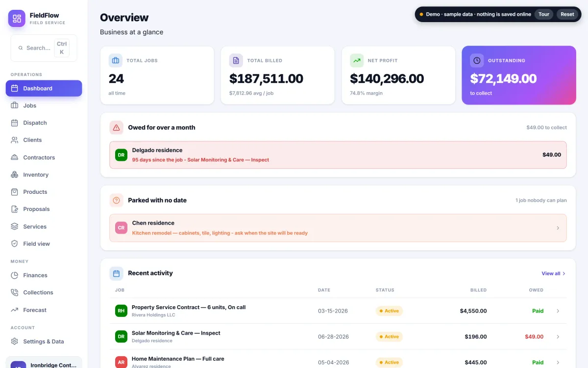This screenshot has height=368, width=588.
Task: Open the Contractors section
Action: tap(44, 158)
